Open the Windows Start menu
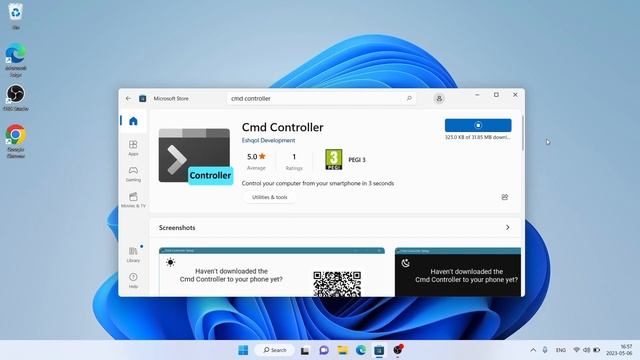640x360 pixels. (243, 350)
